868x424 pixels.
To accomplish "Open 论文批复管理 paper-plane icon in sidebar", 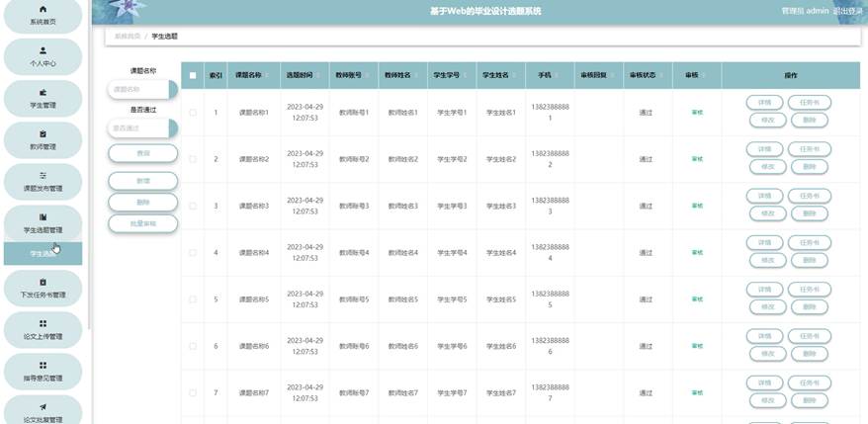I will click(x=43, y=407).
